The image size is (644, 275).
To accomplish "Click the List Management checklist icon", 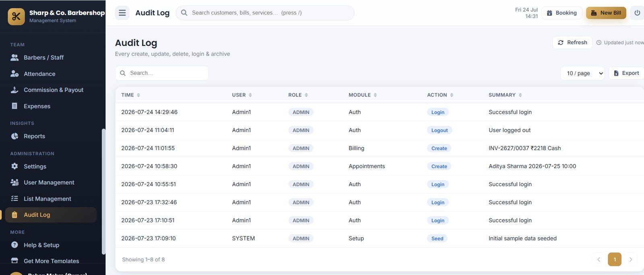I will coord(14,198).
